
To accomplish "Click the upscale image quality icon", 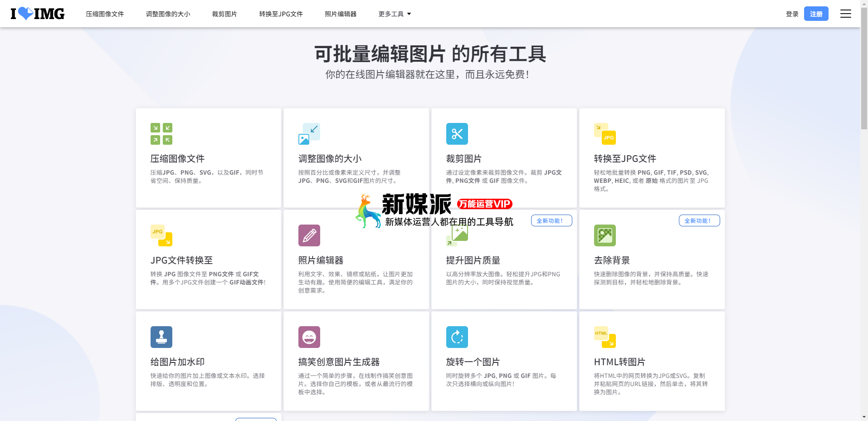I will [x=457, y=235].
